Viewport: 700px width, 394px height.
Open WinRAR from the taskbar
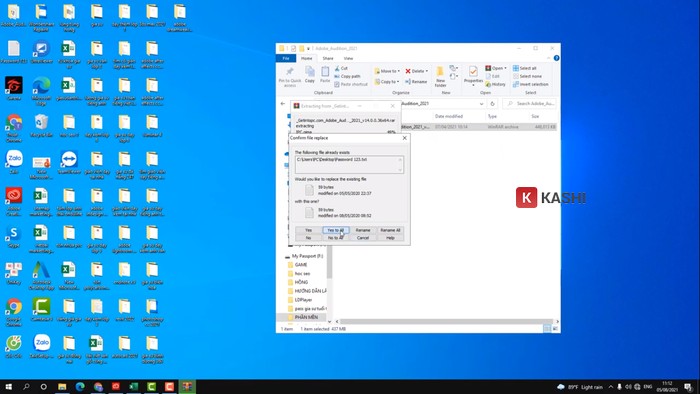coord(187,386)
